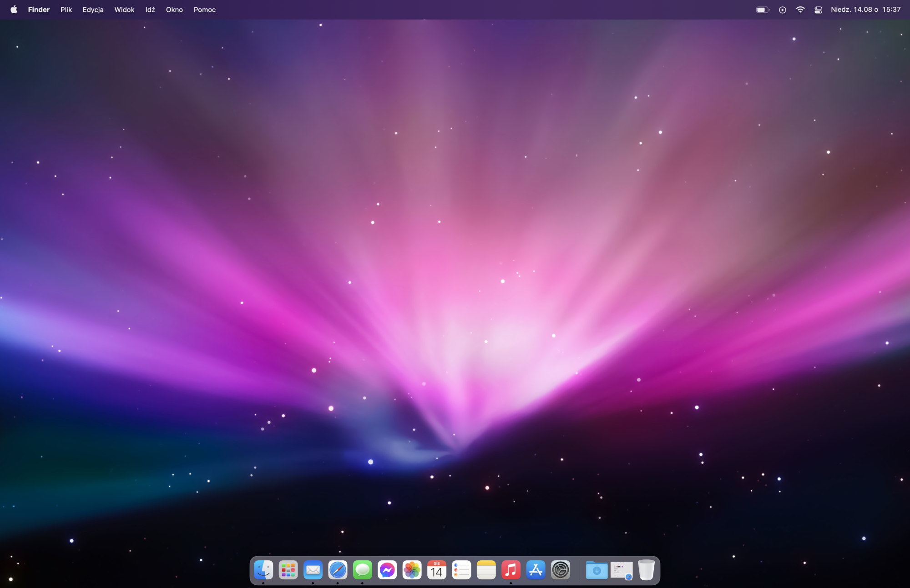Open the Widok menu
The height and width of the screenshot is (588, 910).
pos(124,10)
